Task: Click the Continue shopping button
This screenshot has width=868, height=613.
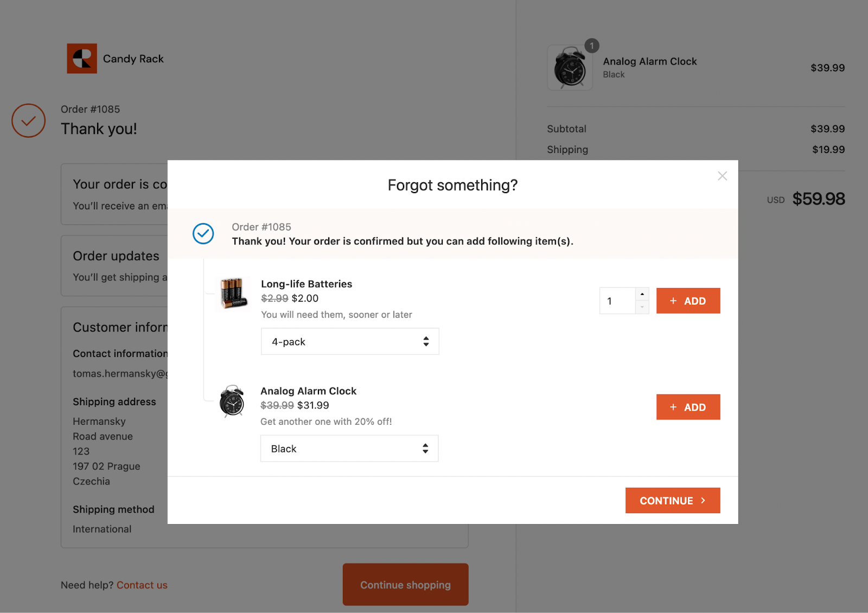Action: [x=405, y=585]
